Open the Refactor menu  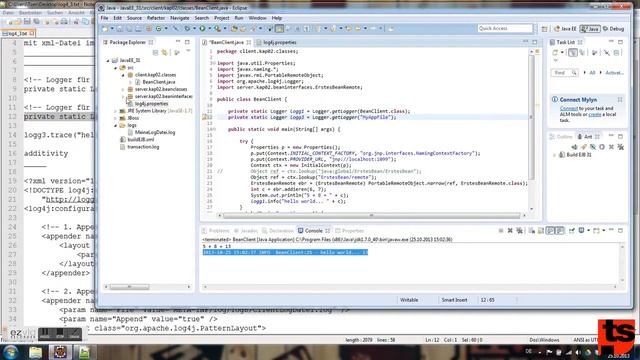[x=156, y=18]
